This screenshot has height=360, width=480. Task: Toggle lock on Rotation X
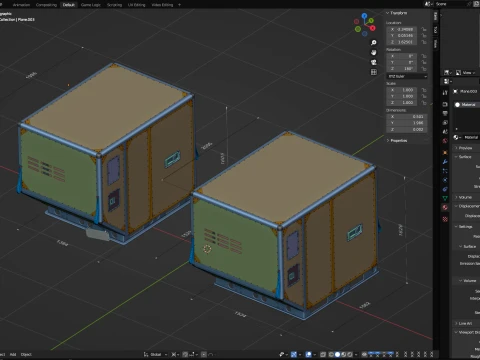424,56
